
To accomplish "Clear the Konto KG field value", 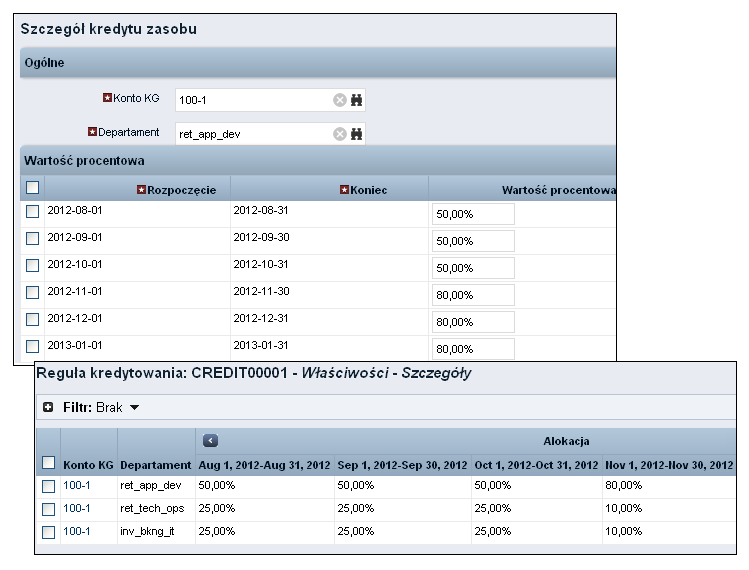I will tap(340, 100).
